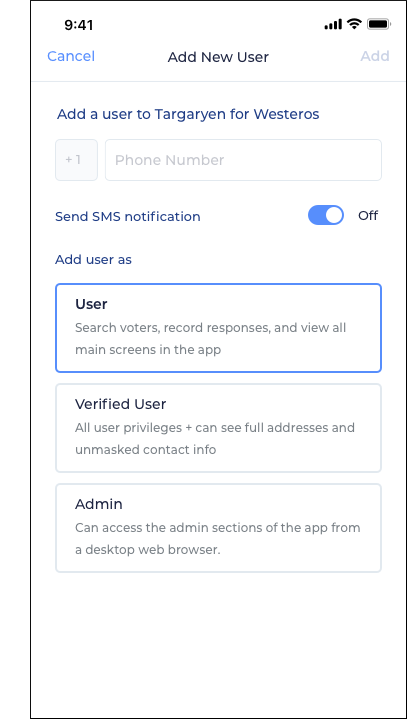Click the Add button in header

[375, 56]
